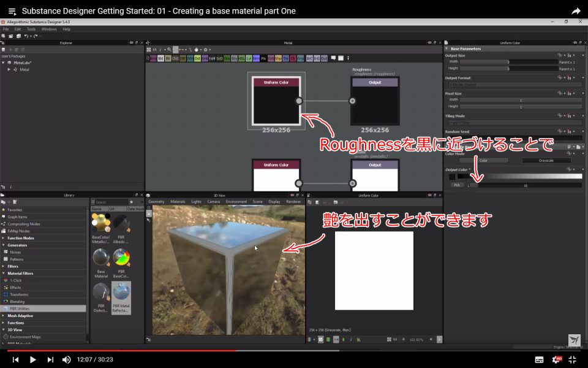Open YouTube settings gear icon
The image size is (588, 368).
[x=557, y=359]
